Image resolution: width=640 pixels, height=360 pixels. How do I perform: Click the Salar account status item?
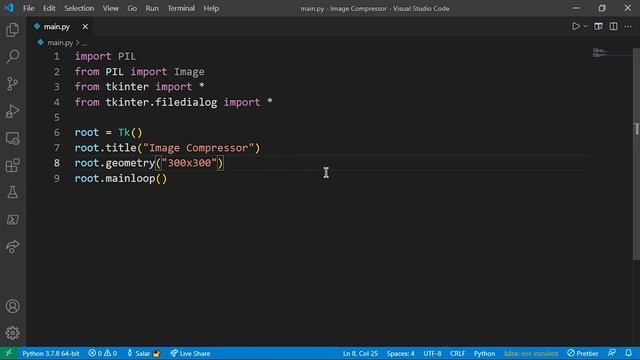coord(143,353)
